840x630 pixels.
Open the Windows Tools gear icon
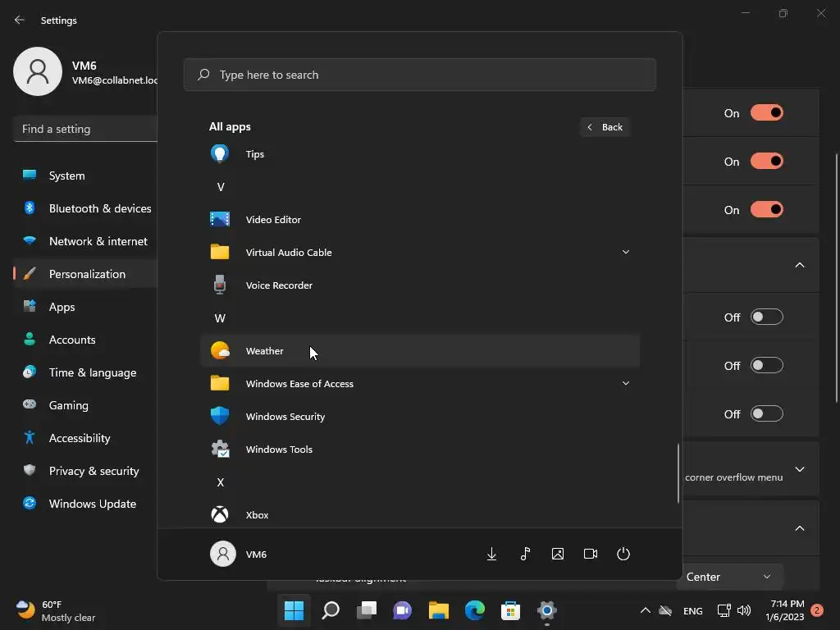coord(220,449)
